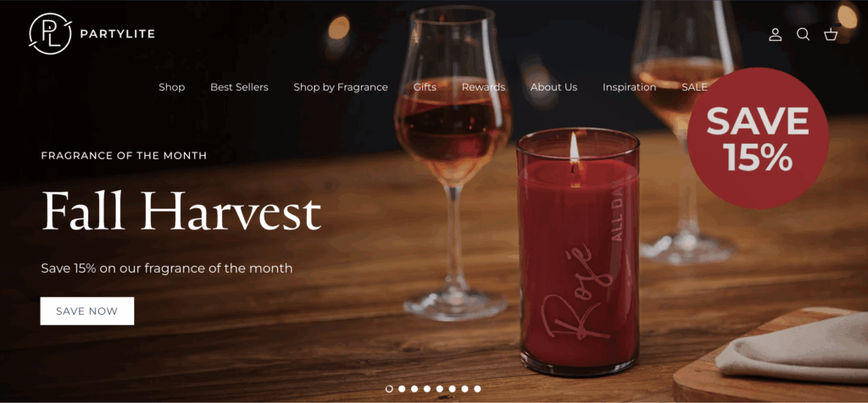Click the PARTYLITE brand text
868x403 pixels.
coord(117,34)
